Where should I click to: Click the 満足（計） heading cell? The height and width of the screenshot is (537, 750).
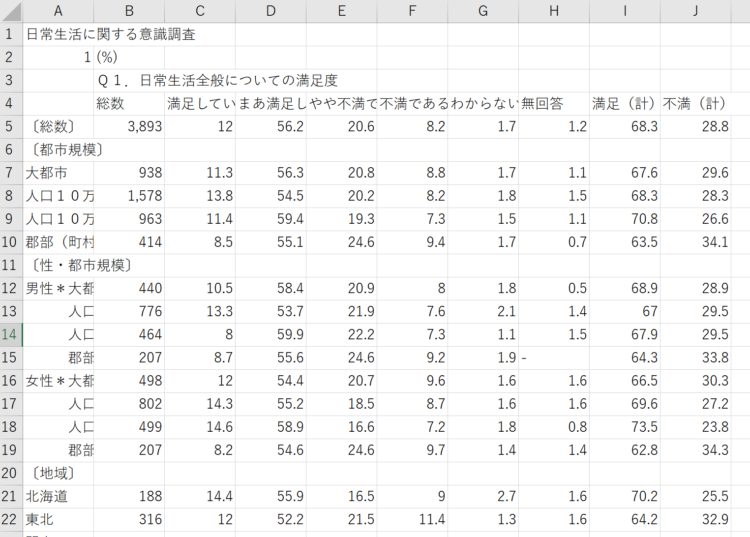pos(625,103)
